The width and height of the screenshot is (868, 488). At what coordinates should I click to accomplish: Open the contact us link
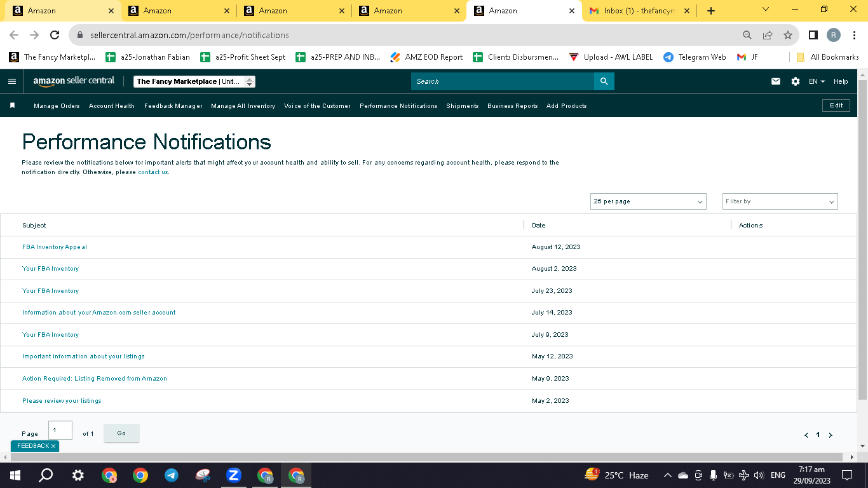pos(153,172)
